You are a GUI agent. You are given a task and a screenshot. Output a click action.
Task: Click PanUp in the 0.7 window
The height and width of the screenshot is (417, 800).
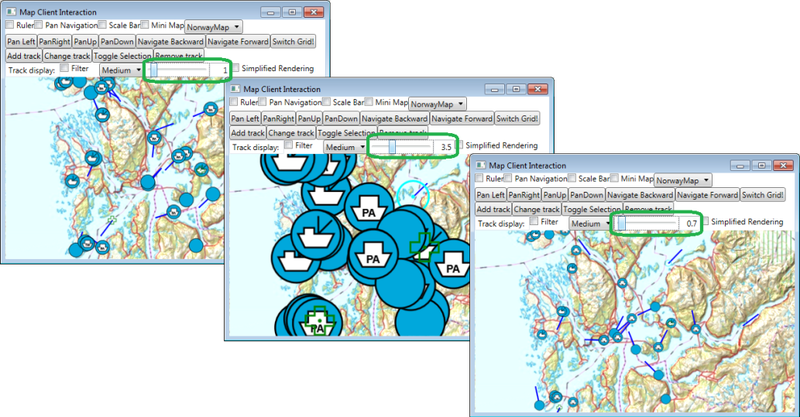pyautogui.click(x=554, y=194)
